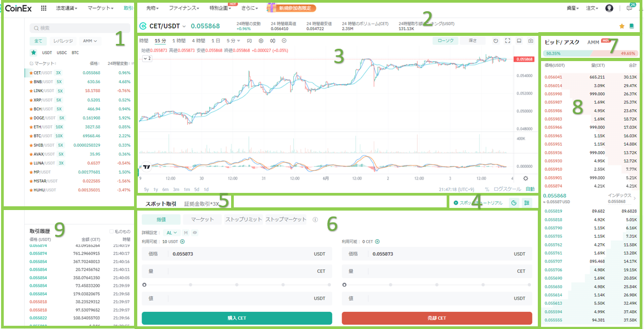Image resolution: width=644 pixels, height=329 pixels.
Task: Click the deposit plus icon next to 0 CET
Action: click(377, 242)
